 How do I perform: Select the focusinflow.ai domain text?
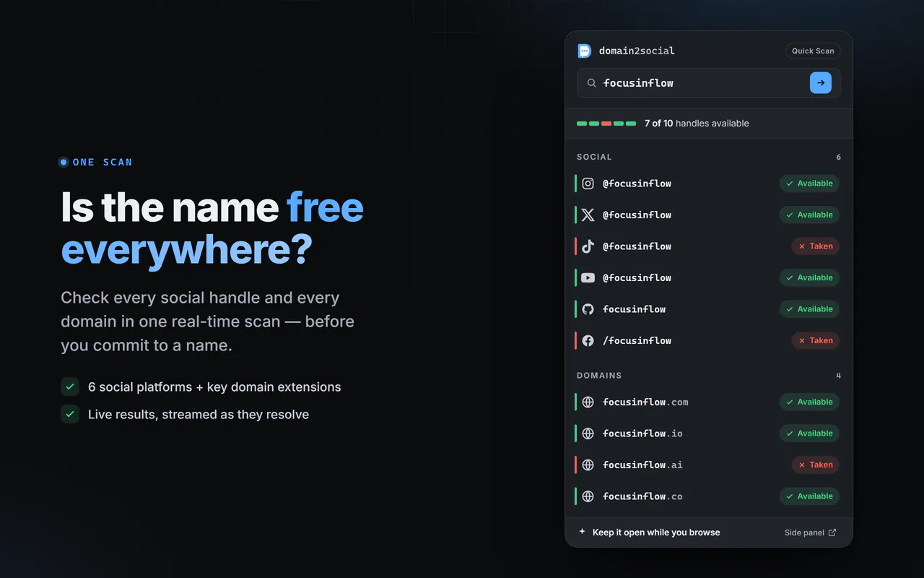pyautogui.click(x=642, y=465)
